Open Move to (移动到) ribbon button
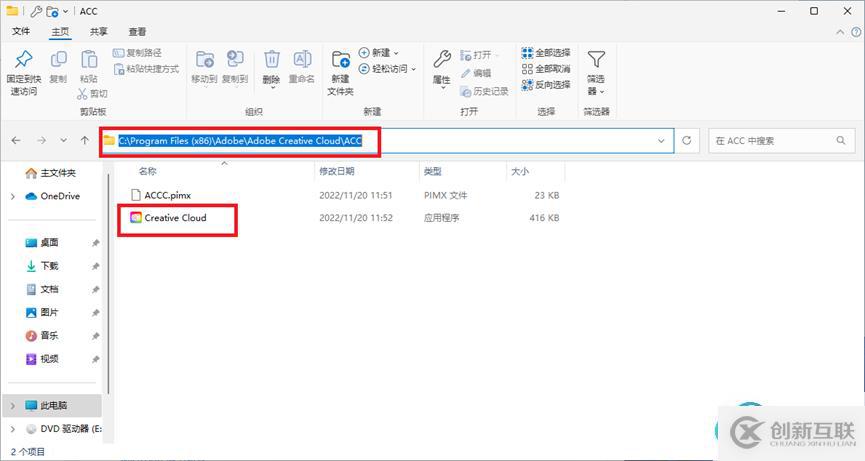The width and height of the screenshot is (865, 461). point(204,67)
